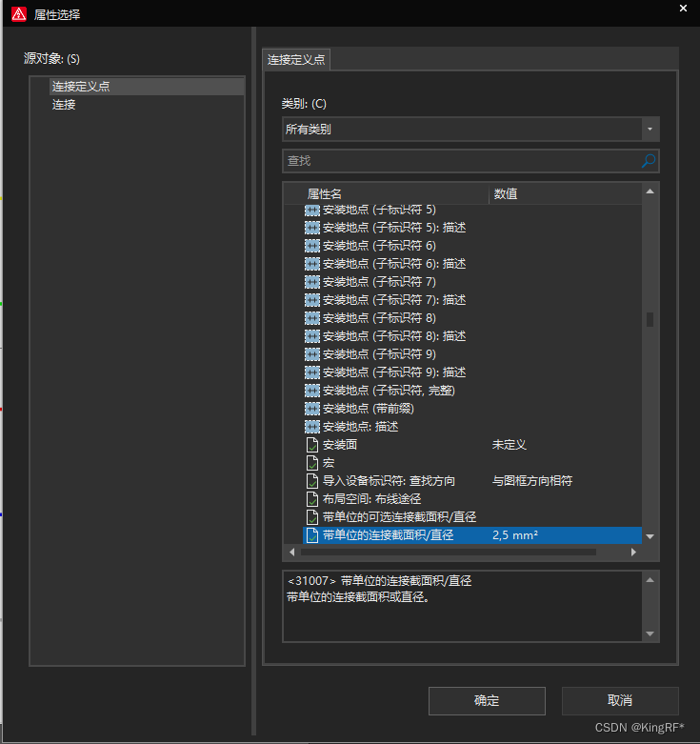
Task: Click icon beside 安装地点 (子标识符 5): 描述
Action: click(312, 228)
